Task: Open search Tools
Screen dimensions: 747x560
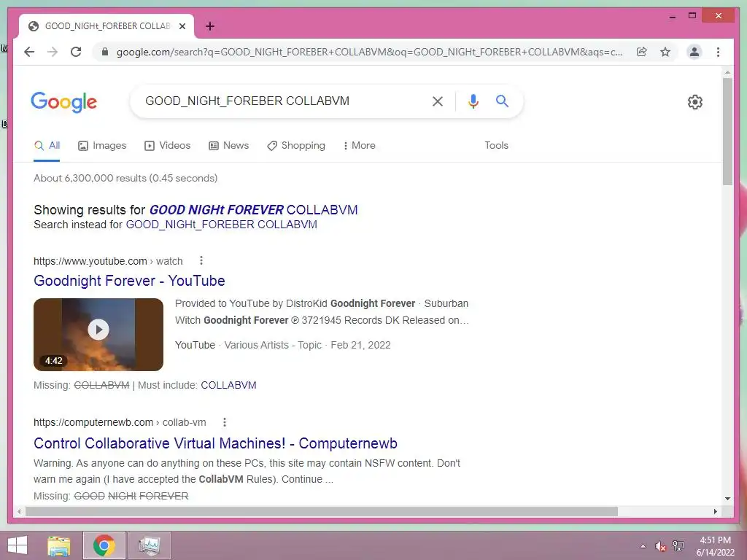Action: tap(496, 146)
